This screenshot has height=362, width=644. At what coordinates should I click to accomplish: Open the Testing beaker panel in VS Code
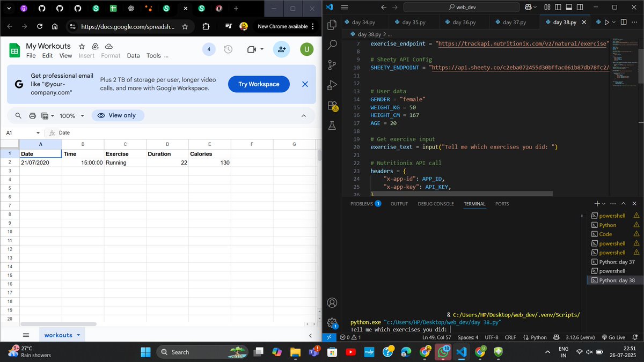coord(332,125)
